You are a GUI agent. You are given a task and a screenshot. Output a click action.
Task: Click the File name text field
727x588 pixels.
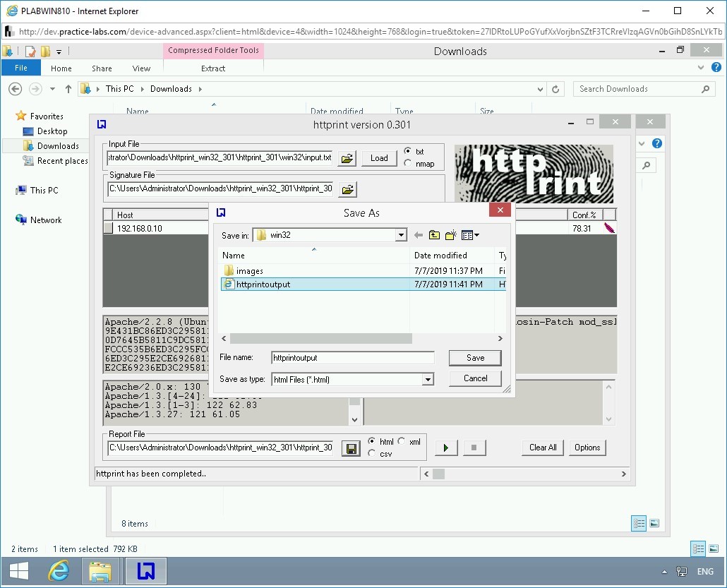pyautogui.click(x=353, y=358)
